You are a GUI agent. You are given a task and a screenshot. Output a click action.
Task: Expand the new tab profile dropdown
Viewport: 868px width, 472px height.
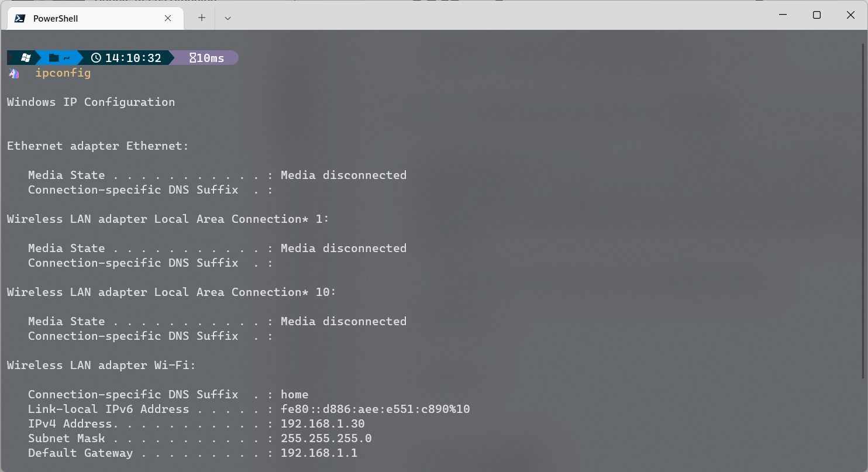[228, 18]
